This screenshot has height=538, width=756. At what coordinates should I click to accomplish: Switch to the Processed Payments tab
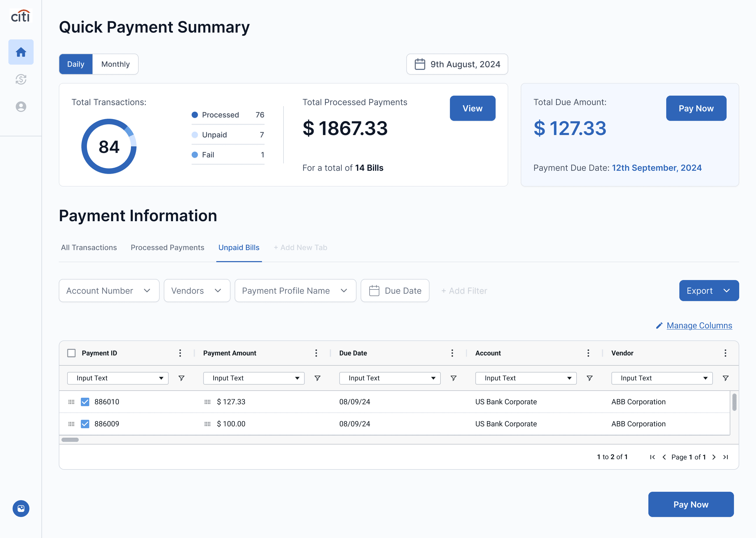click(167, 247)
